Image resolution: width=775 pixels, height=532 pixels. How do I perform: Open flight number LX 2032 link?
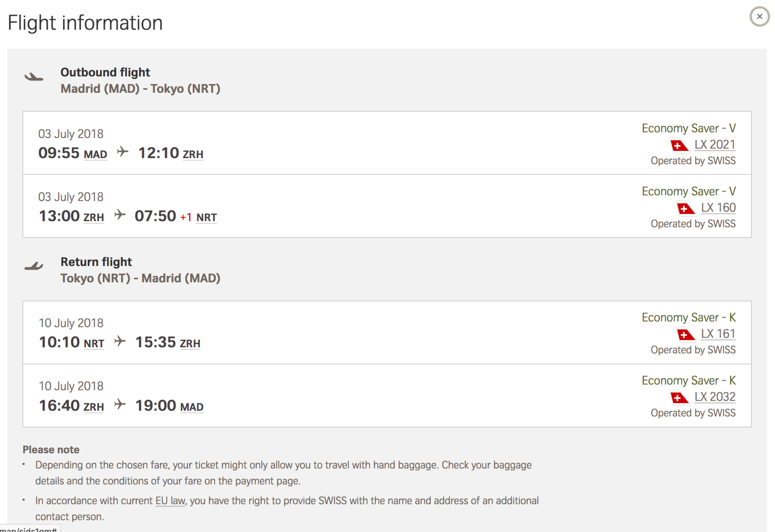point(715,397)
